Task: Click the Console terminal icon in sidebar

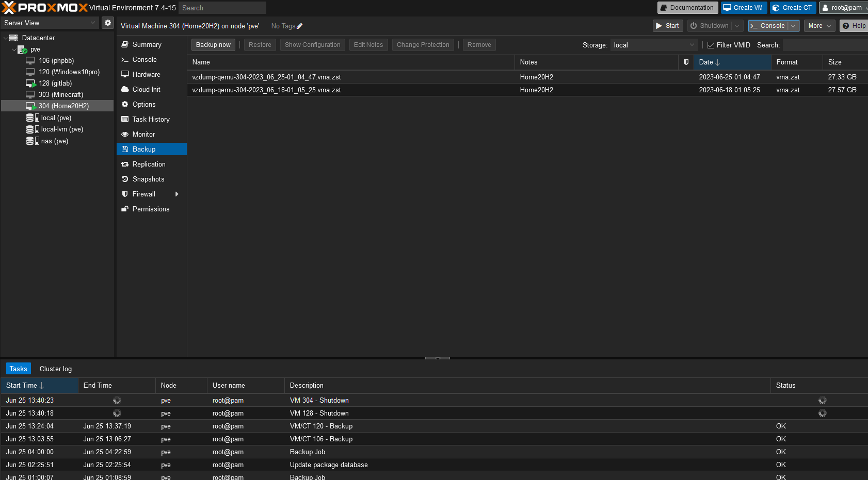Action: tap(125, 60)
